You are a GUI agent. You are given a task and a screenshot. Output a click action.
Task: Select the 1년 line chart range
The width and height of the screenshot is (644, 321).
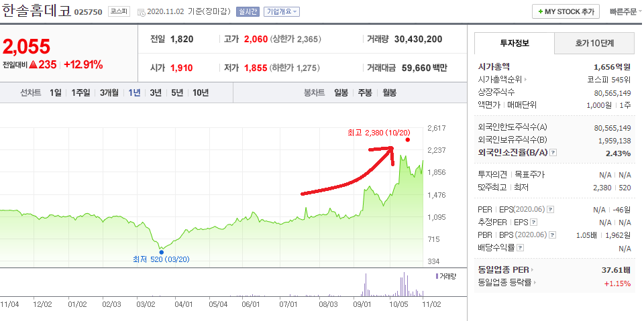click(134, 92)
